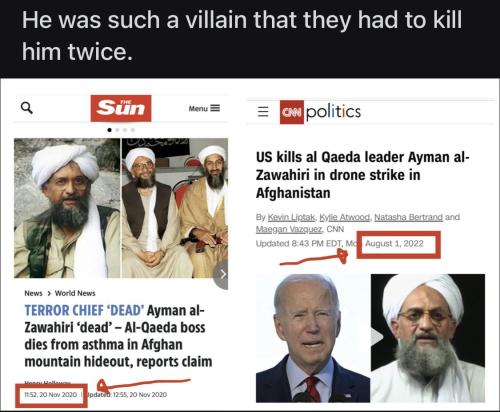Open author Natasha Bertrand's profile link
Screen dimensions: 500x412
click(x=408, y=217)
